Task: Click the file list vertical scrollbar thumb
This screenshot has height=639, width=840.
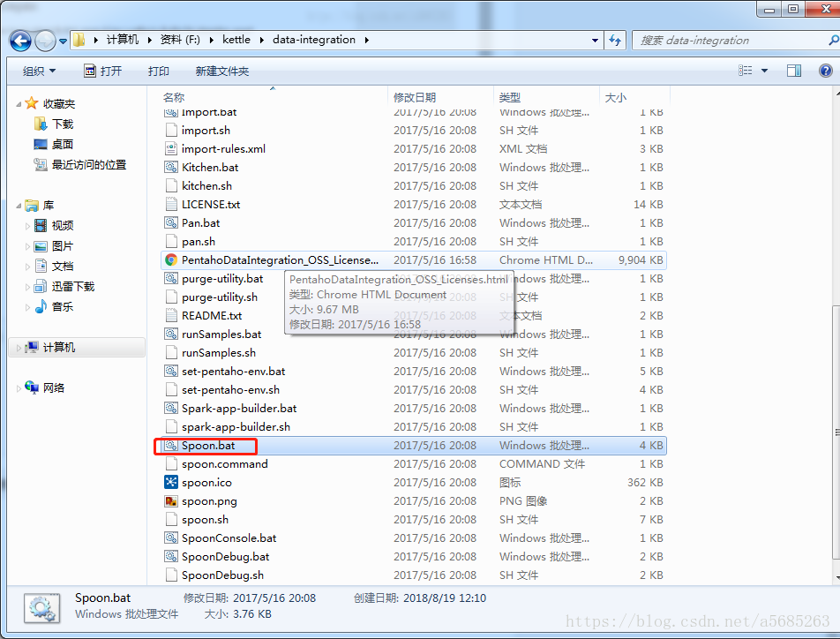Action: 836,432
